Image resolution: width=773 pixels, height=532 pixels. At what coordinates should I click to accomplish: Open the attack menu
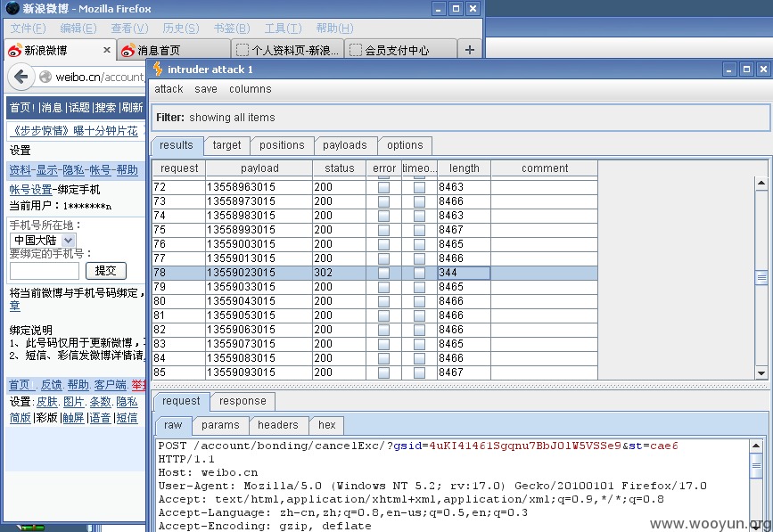pos(169,89)
